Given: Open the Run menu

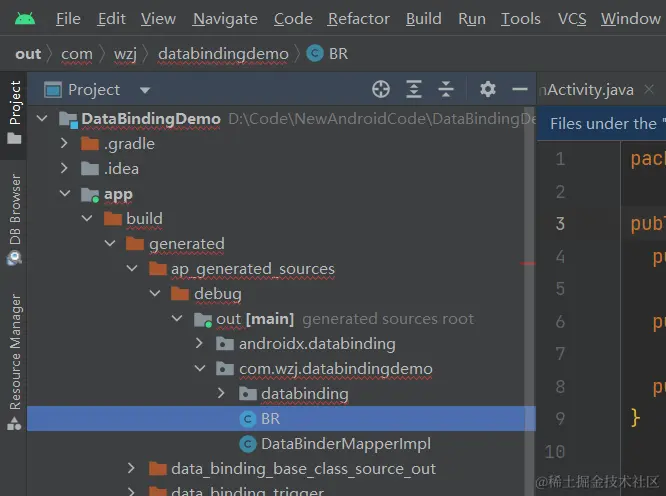Looking at the screenshot, I should (472, 19).
